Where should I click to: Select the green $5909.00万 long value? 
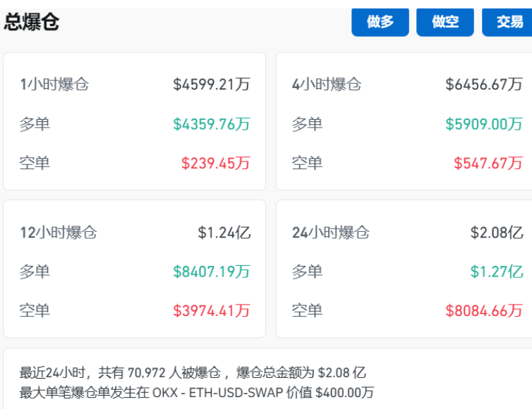tap(484, 124)
